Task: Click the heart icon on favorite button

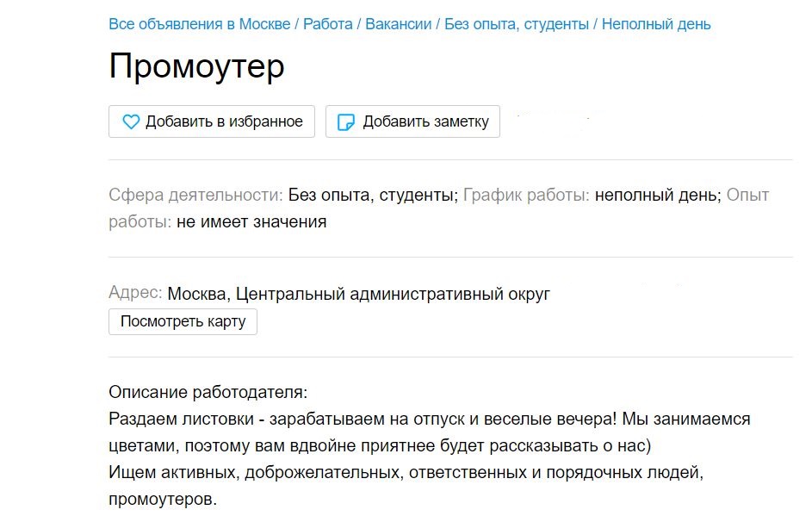Action: coord(130,121)
